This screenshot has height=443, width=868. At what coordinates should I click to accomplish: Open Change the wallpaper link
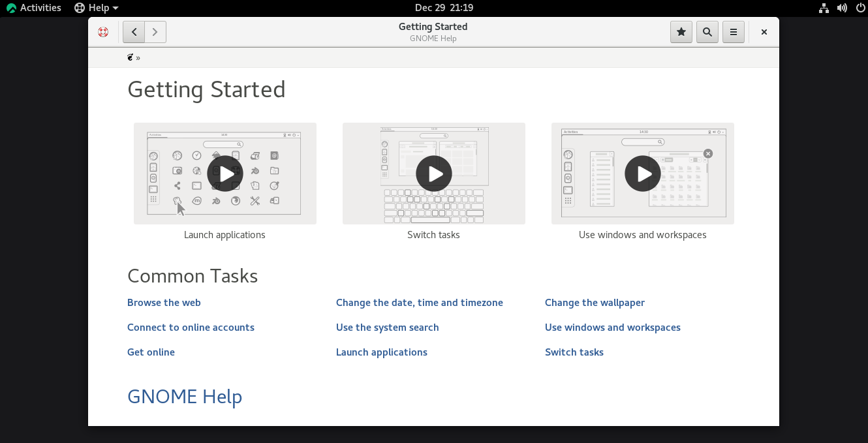click(x=595, y=303)
